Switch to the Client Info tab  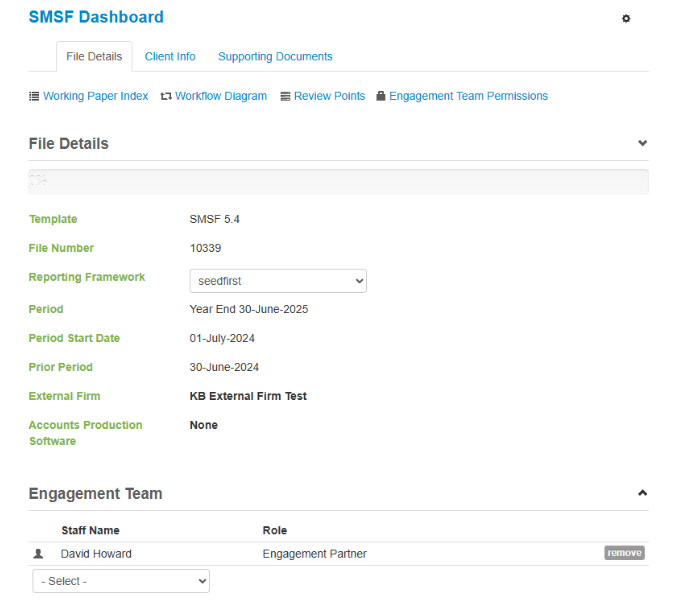coord(170,57)
